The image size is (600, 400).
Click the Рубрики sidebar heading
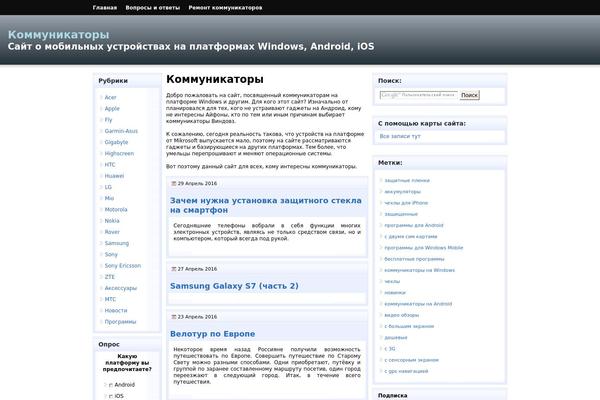point(113,81)
